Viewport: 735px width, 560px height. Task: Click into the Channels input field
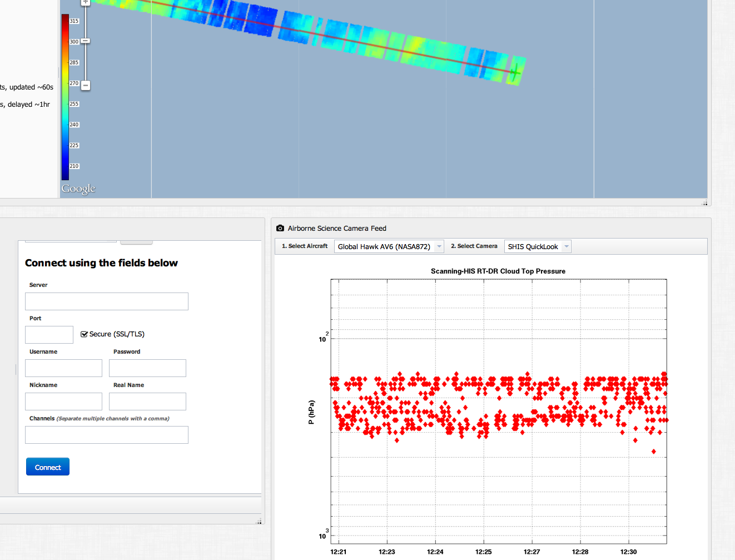[107, 435]
